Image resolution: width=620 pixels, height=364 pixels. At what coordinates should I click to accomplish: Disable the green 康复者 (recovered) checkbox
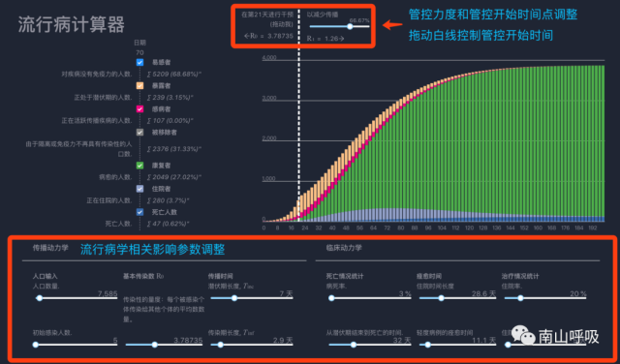coord(139,166)
